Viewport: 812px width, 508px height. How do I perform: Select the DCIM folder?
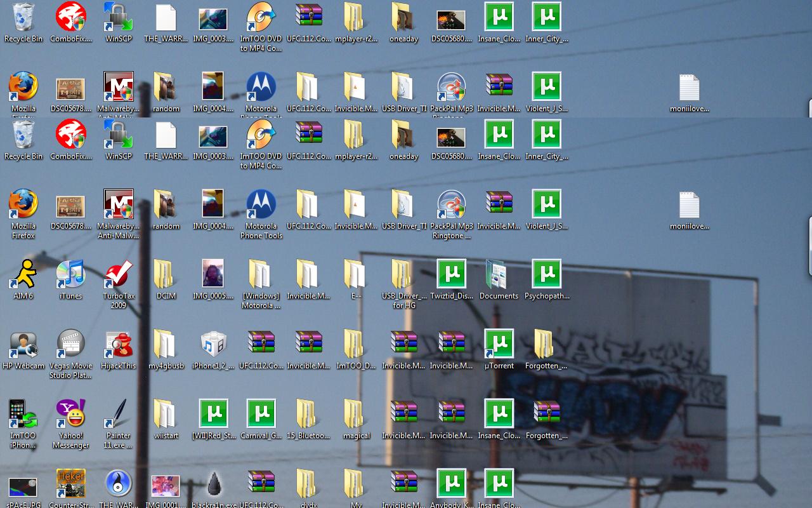click(x=166, y=274)
